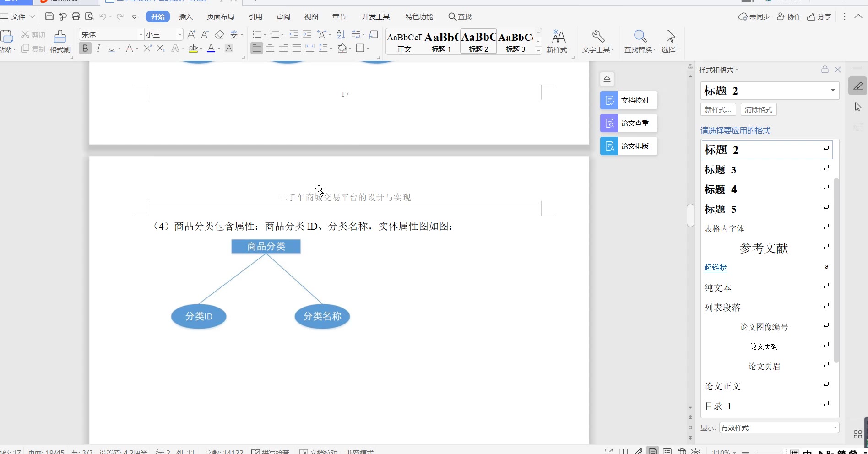Click the increase indent icon
The width and height of the screenshot is (868, 454).
tap(307, 34)
